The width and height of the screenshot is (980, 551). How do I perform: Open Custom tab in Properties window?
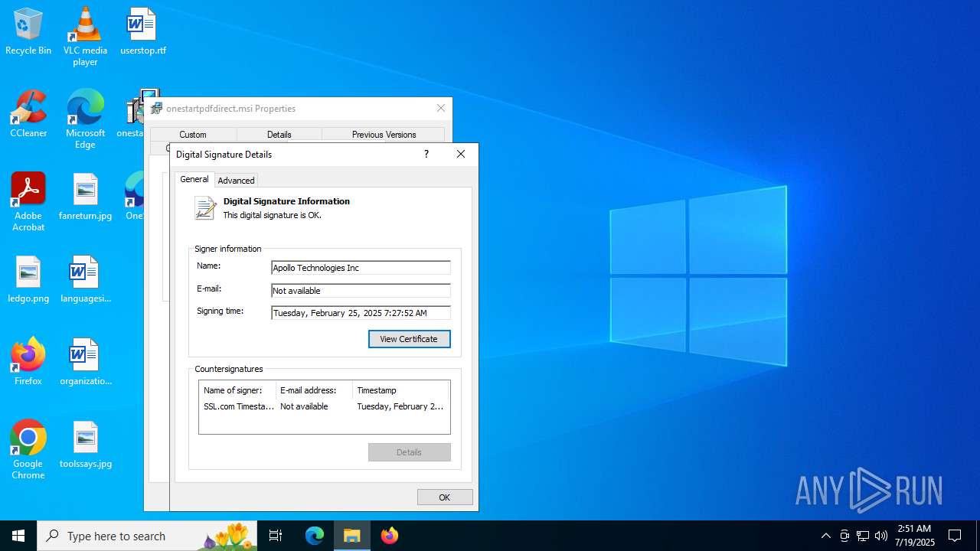[x=193, y=135]
